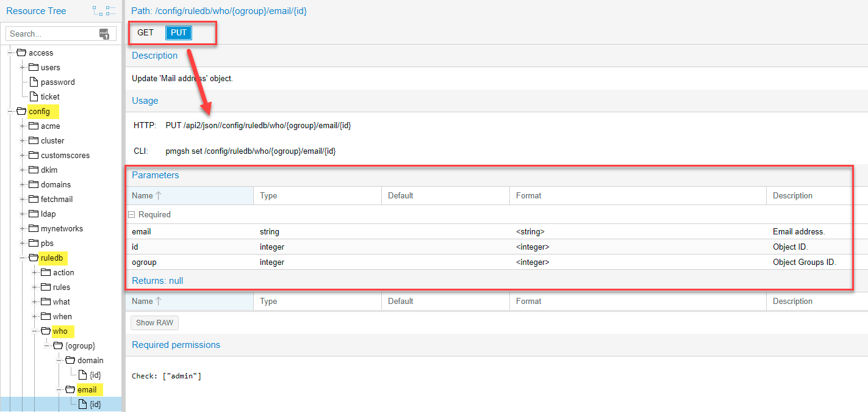This screenshot has height=412, width=868.
Task: Select the PUT method tab
Action: pos(179,33)
